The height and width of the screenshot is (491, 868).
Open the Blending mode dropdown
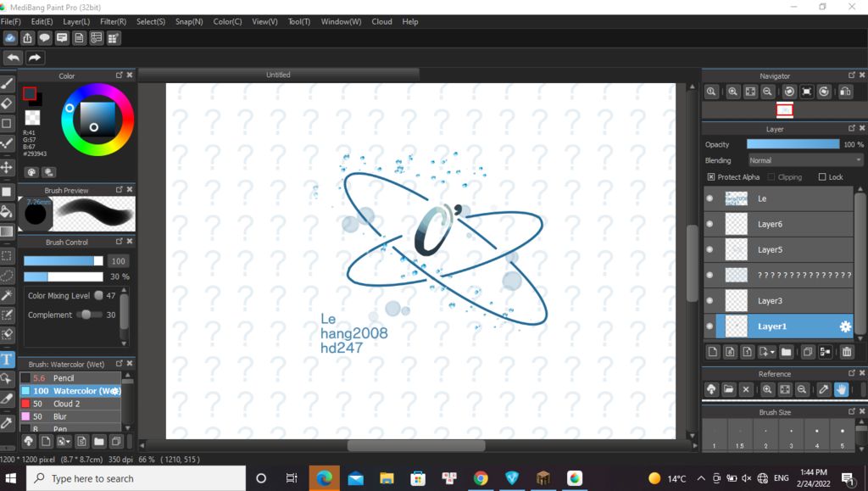point(805,160)
